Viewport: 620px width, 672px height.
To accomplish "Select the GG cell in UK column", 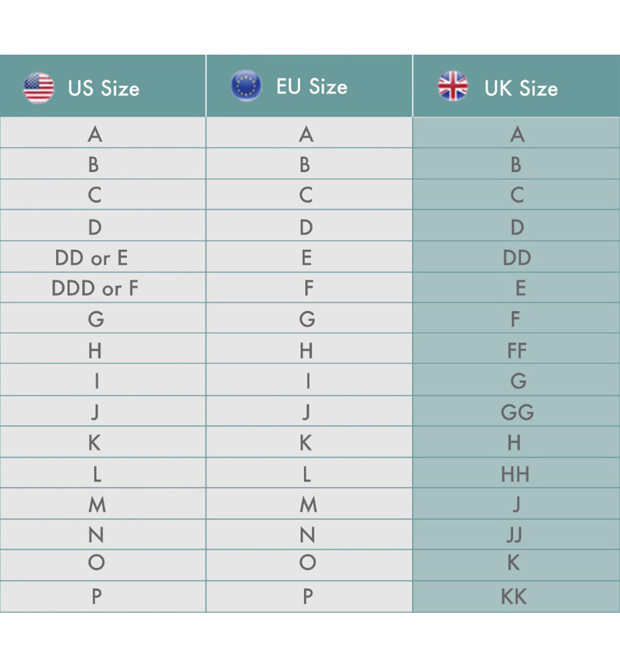I will click(x=517, y=412).
